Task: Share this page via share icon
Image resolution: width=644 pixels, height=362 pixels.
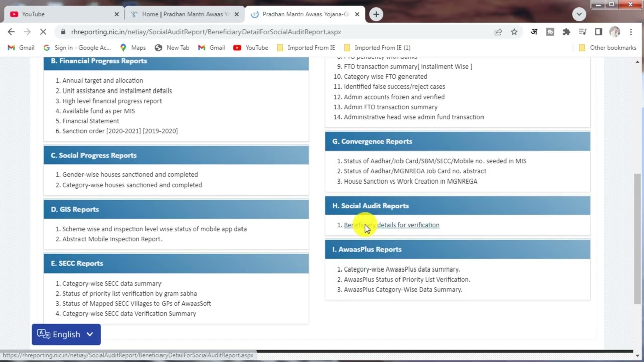Action: [498, 32]
